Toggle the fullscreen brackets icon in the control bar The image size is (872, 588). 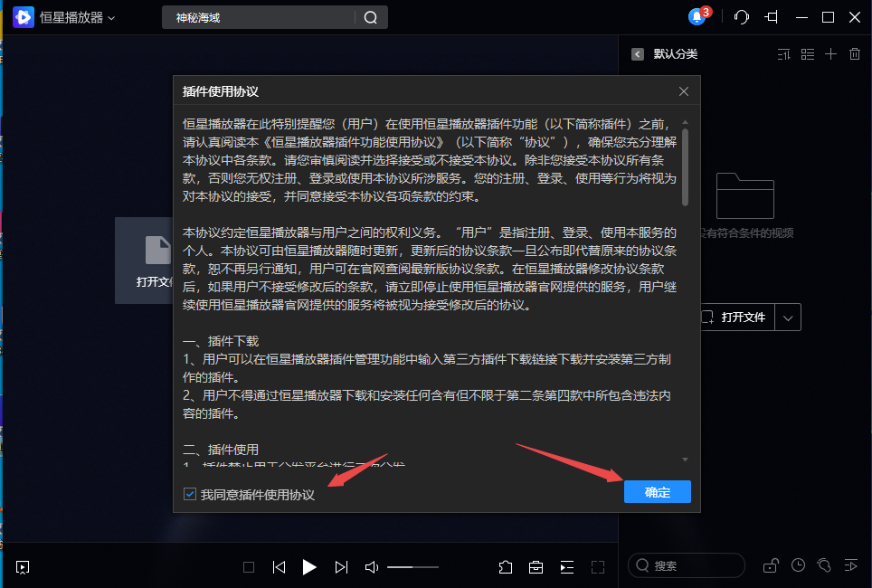point(597,567)
